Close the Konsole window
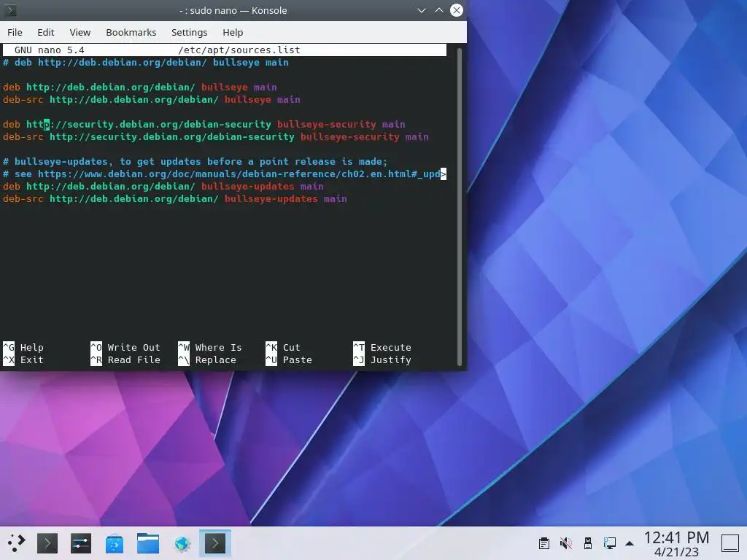The height and width of the screenshot is (560, 747). coord(457,10)
